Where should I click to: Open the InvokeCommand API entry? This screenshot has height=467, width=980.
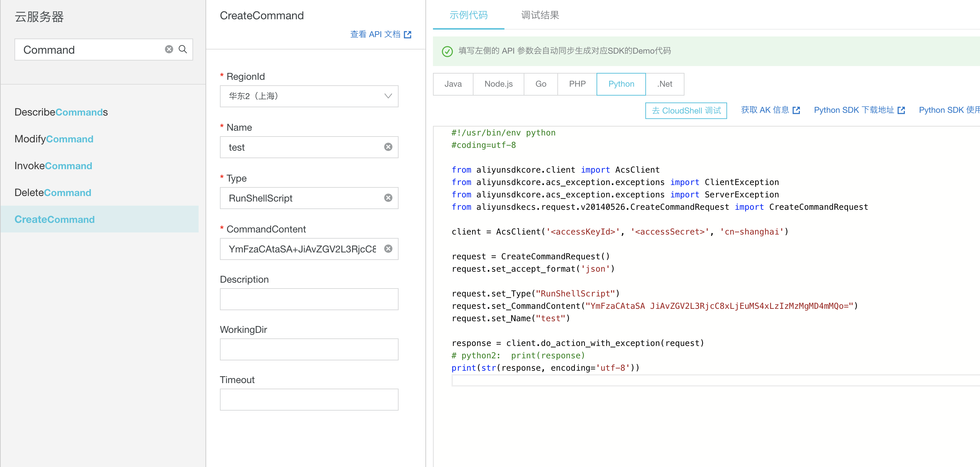[53, 166]
